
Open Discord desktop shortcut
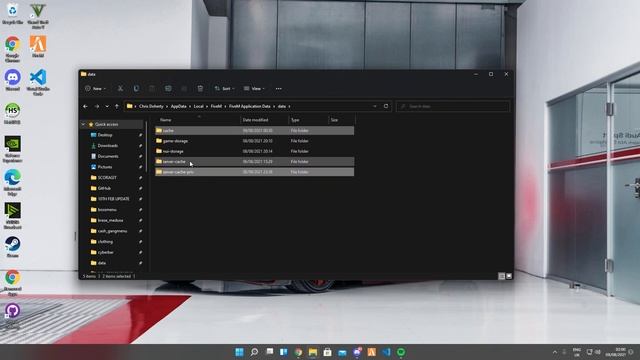click(13, 81)
